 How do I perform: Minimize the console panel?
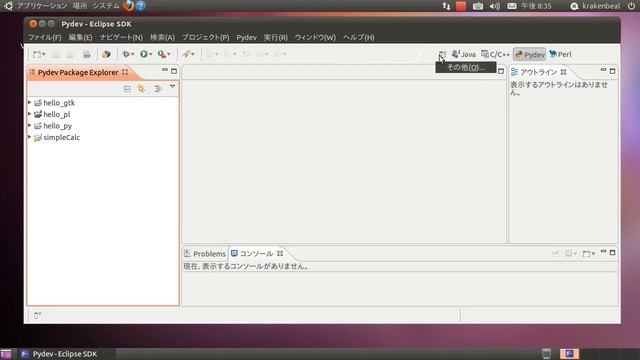(603, 252)
